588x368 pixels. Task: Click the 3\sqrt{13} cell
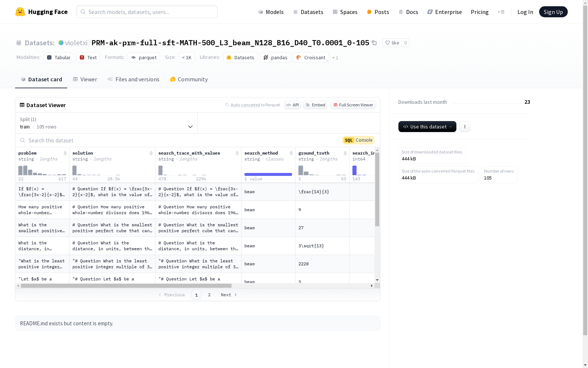click(x=322, y=246)
